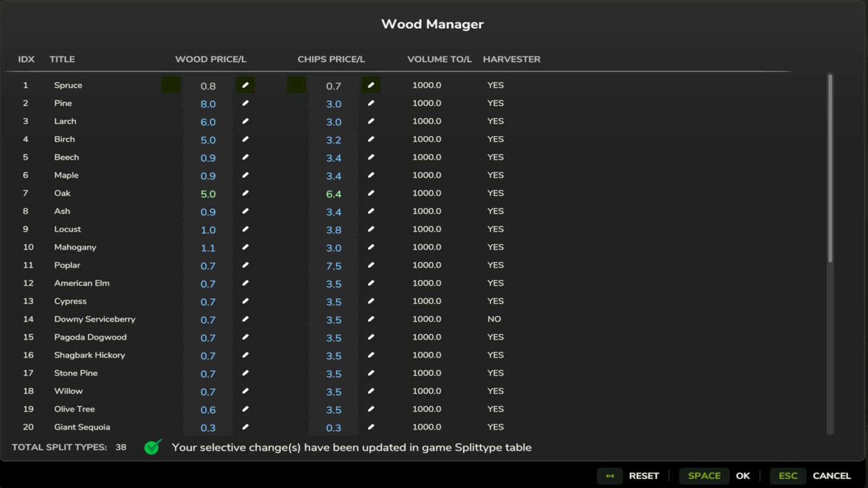The image size is (868, 488).
Task: Edit the Mahogany wood price pencil icon
Action: [246, 247]
